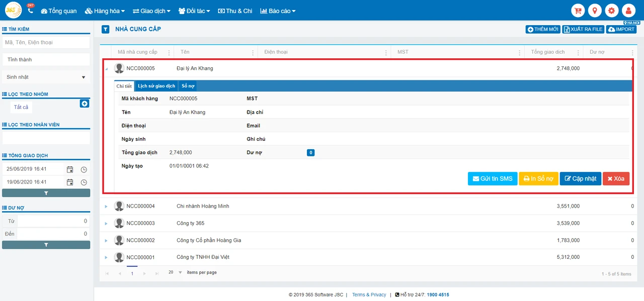
Task: Expand the NCC000002 row
Action: pos(106,240)
